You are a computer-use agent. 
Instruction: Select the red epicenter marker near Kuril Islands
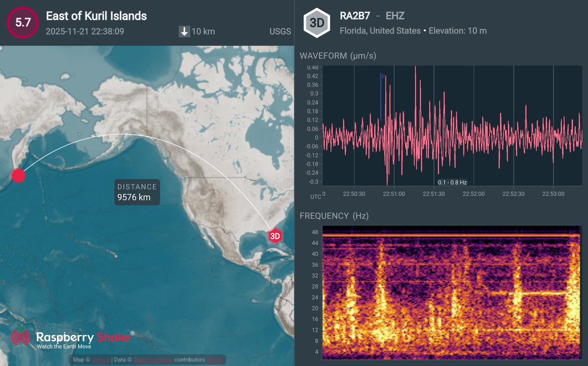coord(19,176)
